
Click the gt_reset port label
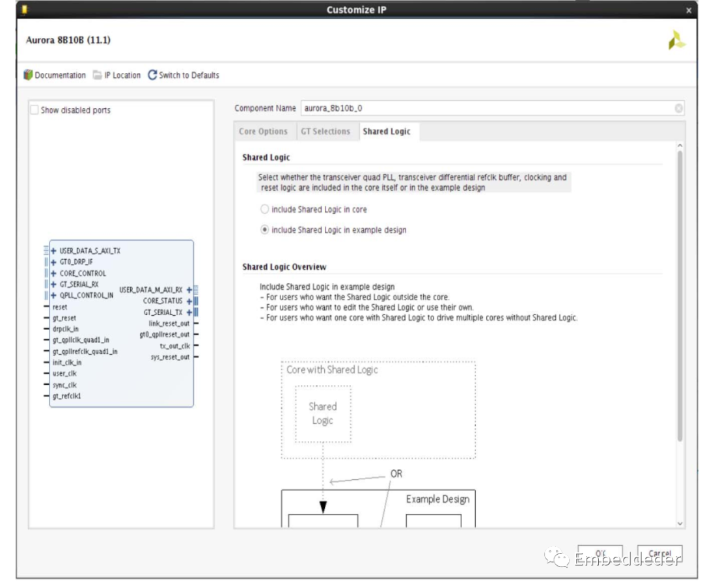coord(64,318)
